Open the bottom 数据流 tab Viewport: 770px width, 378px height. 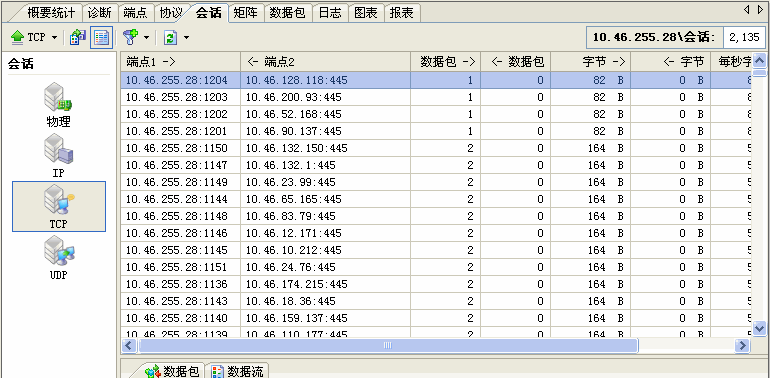(238, 371)
